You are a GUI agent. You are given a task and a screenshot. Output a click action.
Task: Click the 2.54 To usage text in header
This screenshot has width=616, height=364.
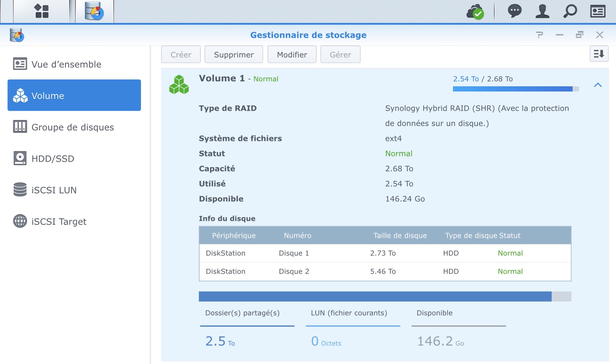click(466, 79)
